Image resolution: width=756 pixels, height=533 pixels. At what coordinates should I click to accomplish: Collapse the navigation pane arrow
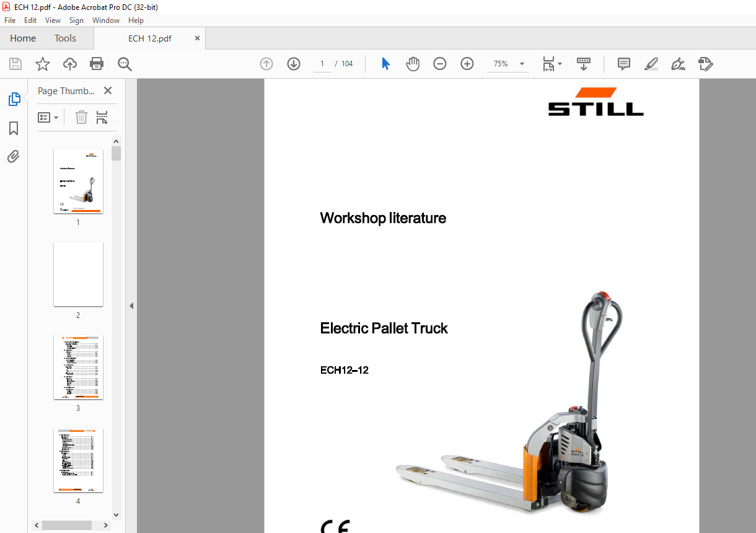coord(131,306)
